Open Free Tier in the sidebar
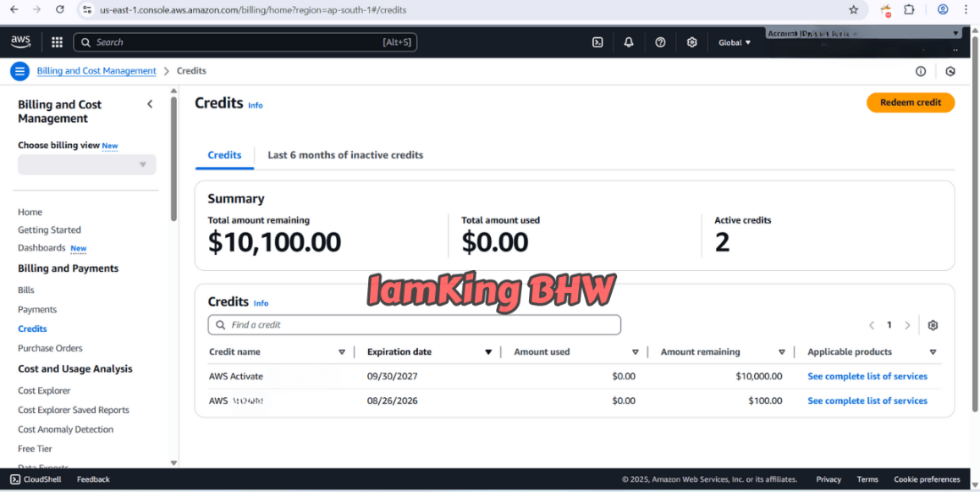This screenshot has height=492, width=980. 35,449
